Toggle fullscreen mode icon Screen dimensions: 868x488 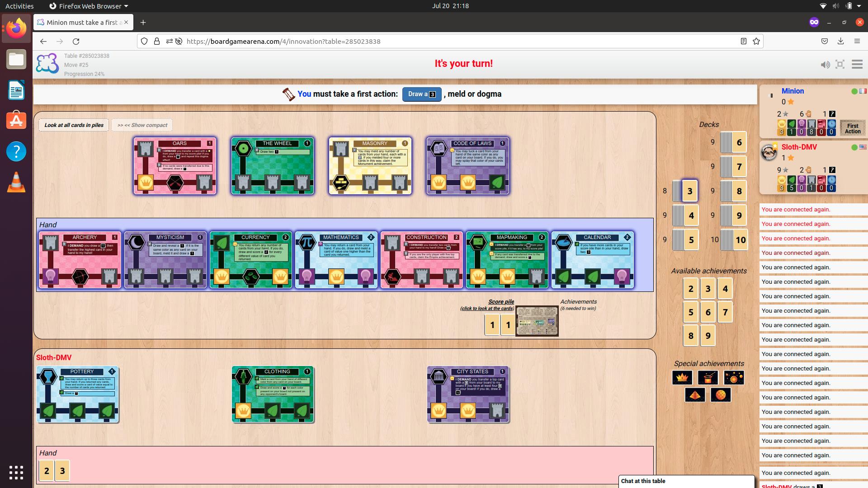[x=840, y=64]
